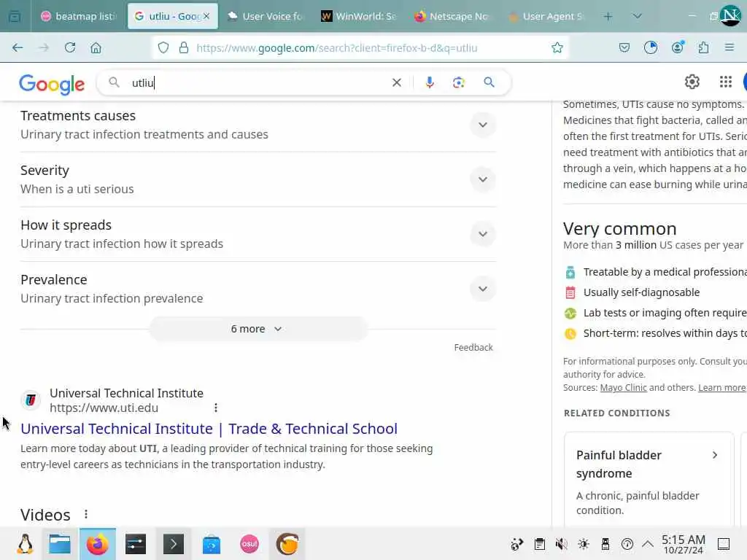
Task: Open Firefox tracking protection shield
Action: [x=163, y=47]
